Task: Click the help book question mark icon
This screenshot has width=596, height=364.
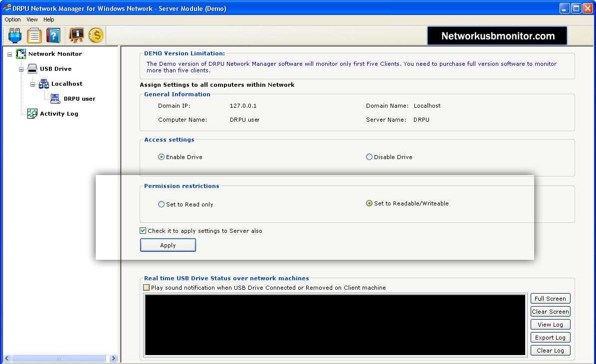Action: pyautogui.click(x=53, y=35)
